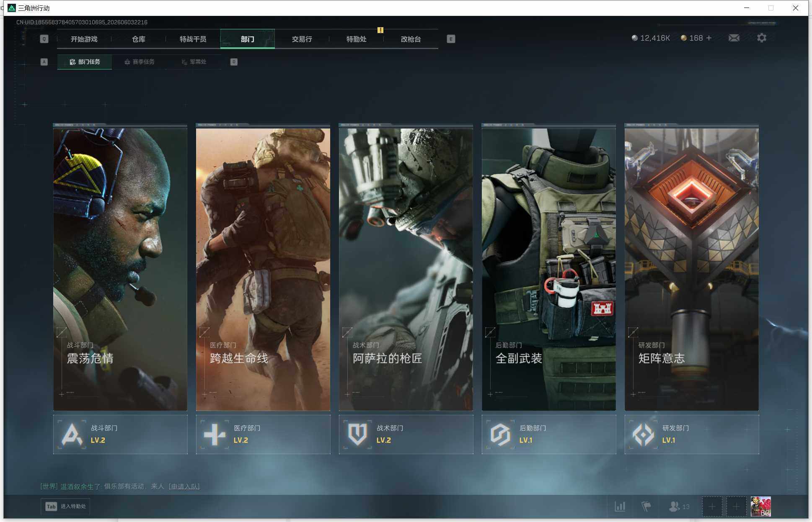812x522 pixels.
Task: Click the E key hint icon
Action: [451, 39]
